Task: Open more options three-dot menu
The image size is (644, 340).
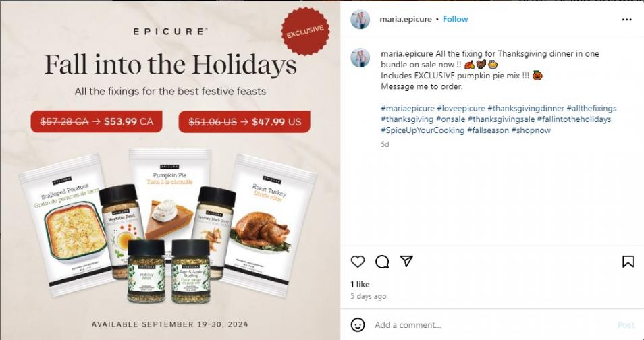Action: tap(626, 20)
